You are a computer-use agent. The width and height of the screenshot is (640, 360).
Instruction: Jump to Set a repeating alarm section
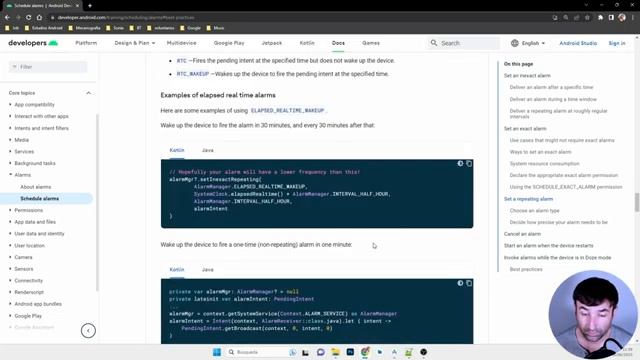click(529, 199)
